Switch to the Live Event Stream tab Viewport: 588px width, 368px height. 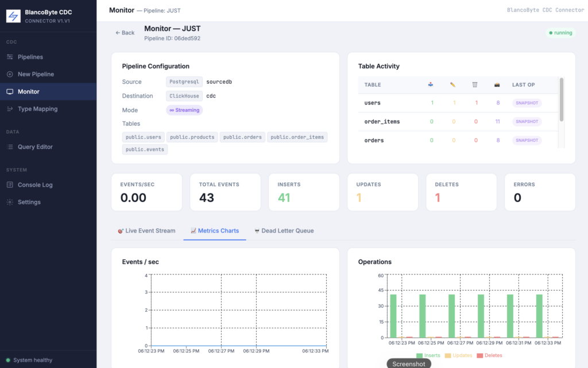point(146,231)
